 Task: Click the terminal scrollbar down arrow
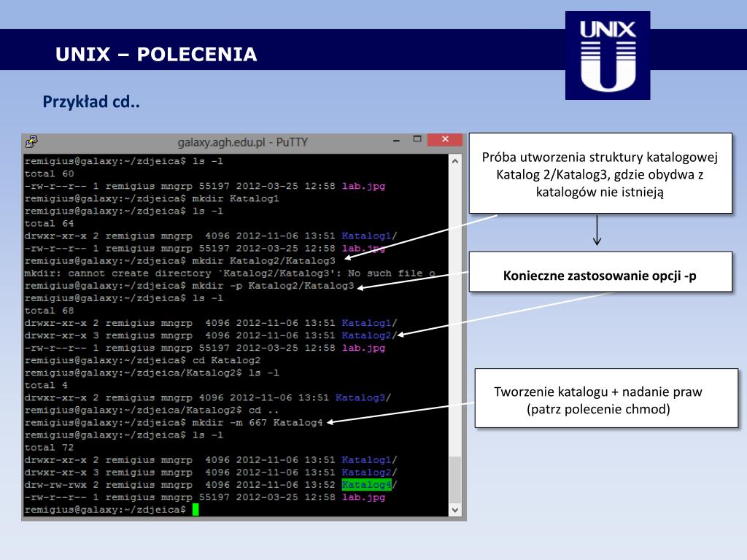click(x=455, y=510)
